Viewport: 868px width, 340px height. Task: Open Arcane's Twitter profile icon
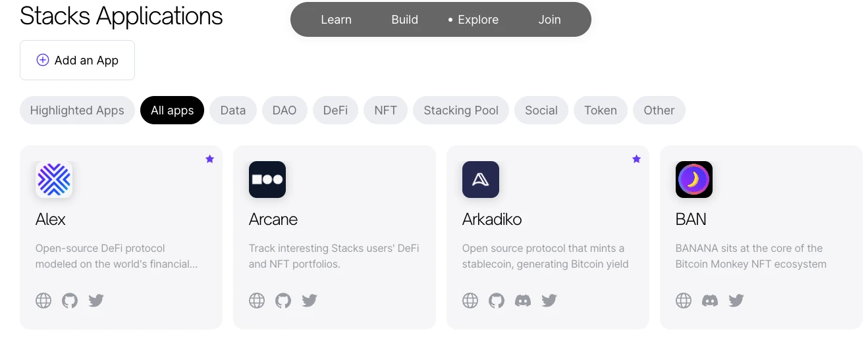tap(310, 301)
